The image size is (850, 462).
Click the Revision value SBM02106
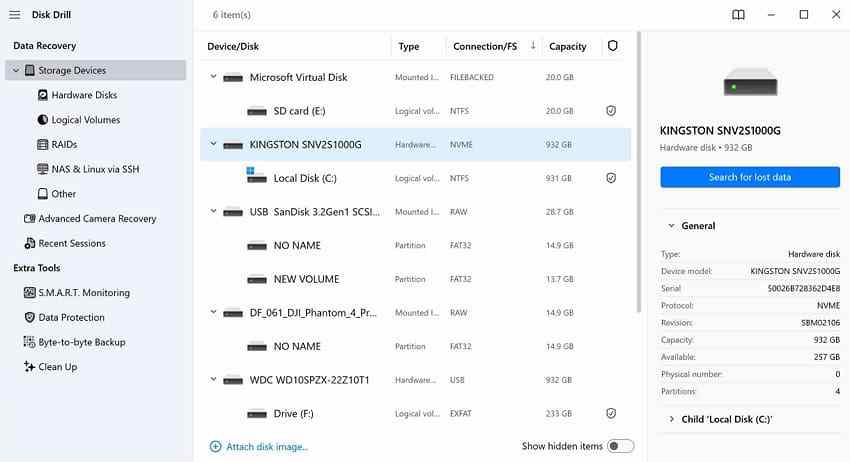[x=820, y=323]
